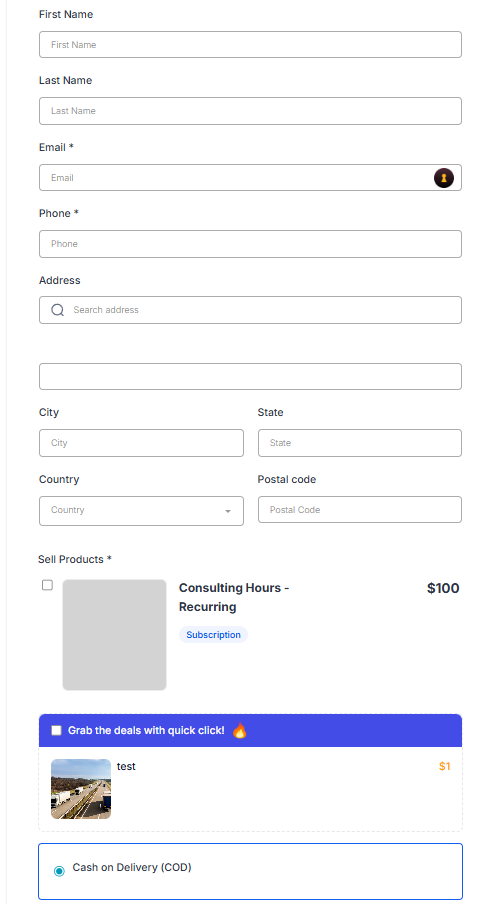Click the Consulting Hours - Recurring title
The image size is (486, 904).
pos(234,597)
